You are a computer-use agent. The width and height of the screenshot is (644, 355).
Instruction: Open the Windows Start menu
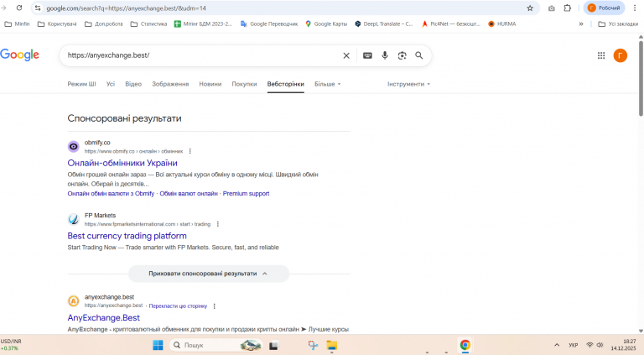click(x=158, y=345)
